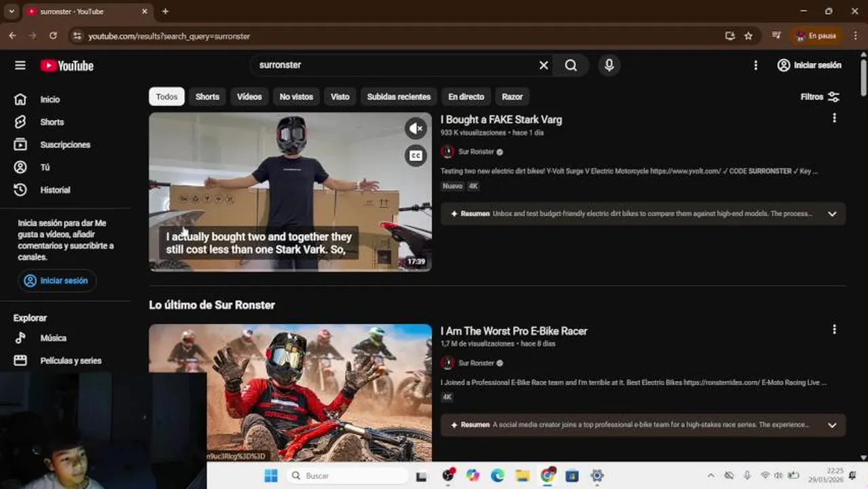Reload the page
The width and height of the screenshot is (868, 489).
53,35
